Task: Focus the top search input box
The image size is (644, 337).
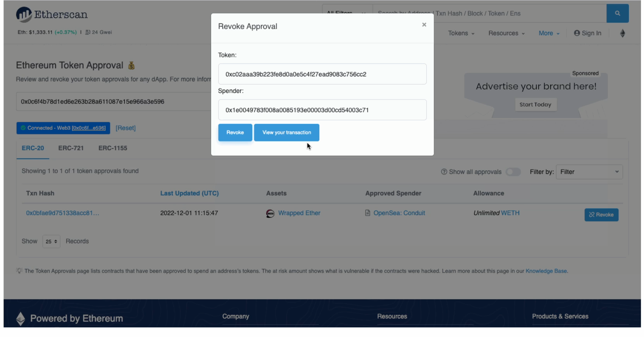Action: click(x=489, y=14)
